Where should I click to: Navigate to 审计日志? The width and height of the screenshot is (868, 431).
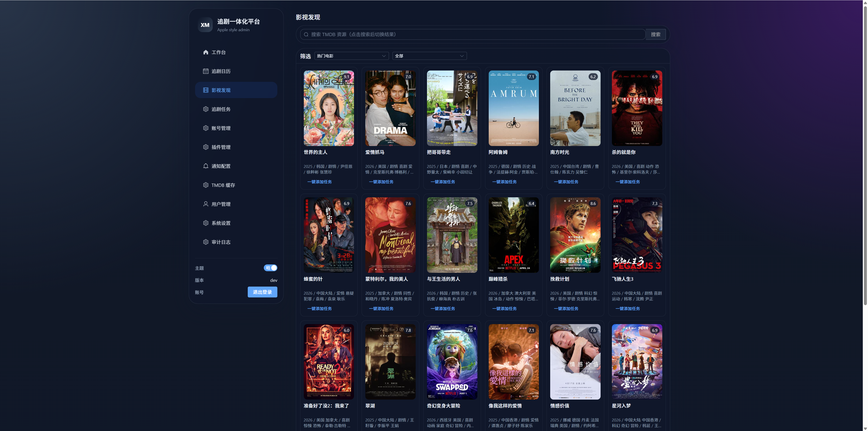coord(236,242)
